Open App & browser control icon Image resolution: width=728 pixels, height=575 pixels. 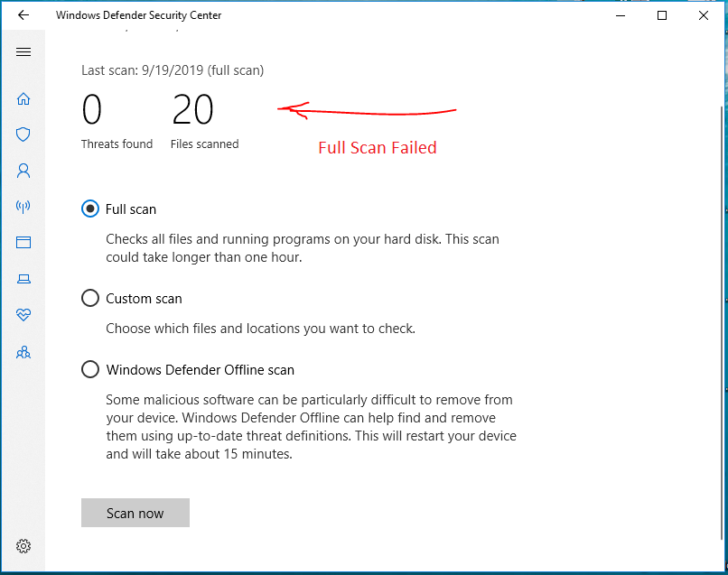click(23, 242)
